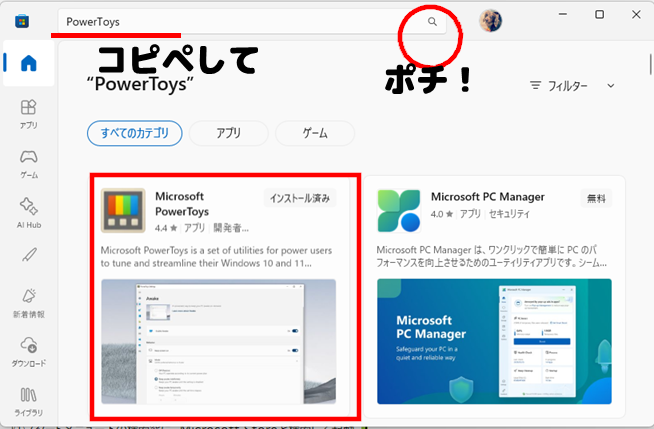Click the magnifier search icon
The height and width of the screenshot is (429, 654).
pyautogui.click(x=432, y=21)
